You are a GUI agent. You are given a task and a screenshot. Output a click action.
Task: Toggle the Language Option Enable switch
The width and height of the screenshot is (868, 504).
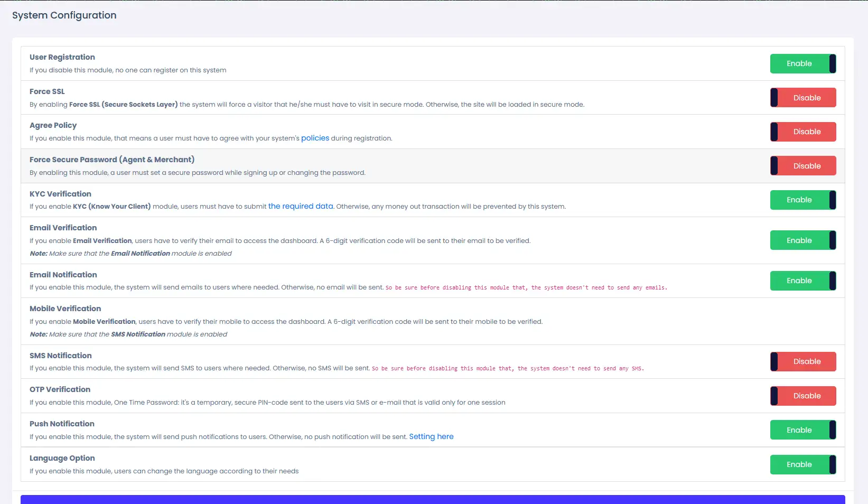coord(803,464)
